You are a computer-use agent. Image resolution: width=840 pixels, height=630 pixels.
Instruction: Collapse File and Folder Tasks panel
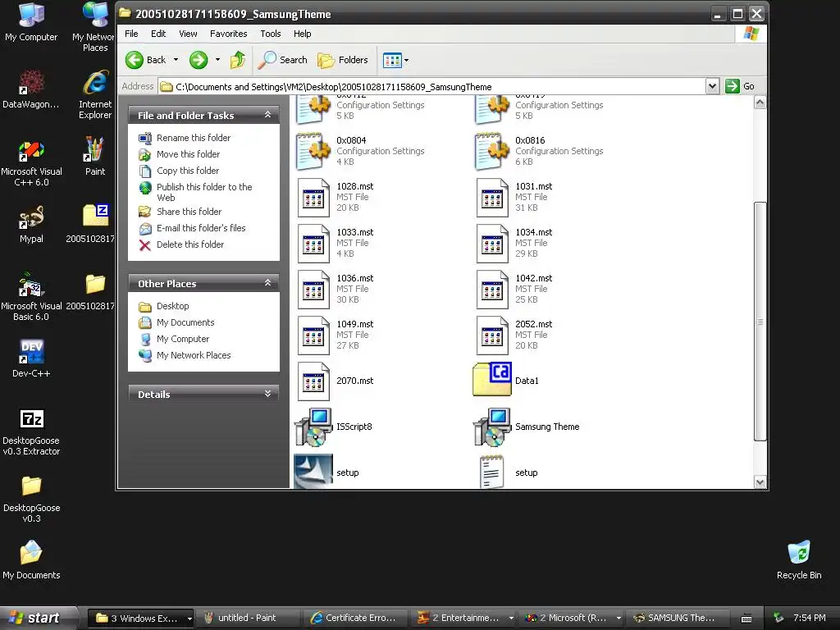[267, 115]
